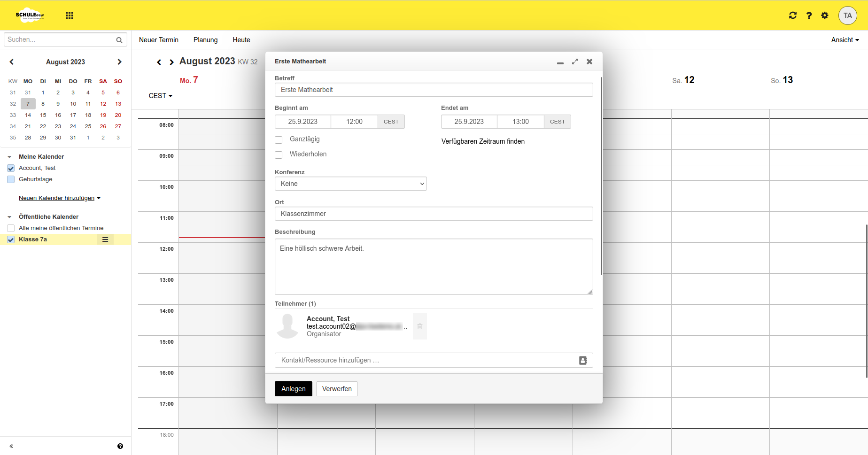This screenshot has width=868, height=455.
Task: Toggle the Geburtstage calendar checkbox
Action: point(11,179)
